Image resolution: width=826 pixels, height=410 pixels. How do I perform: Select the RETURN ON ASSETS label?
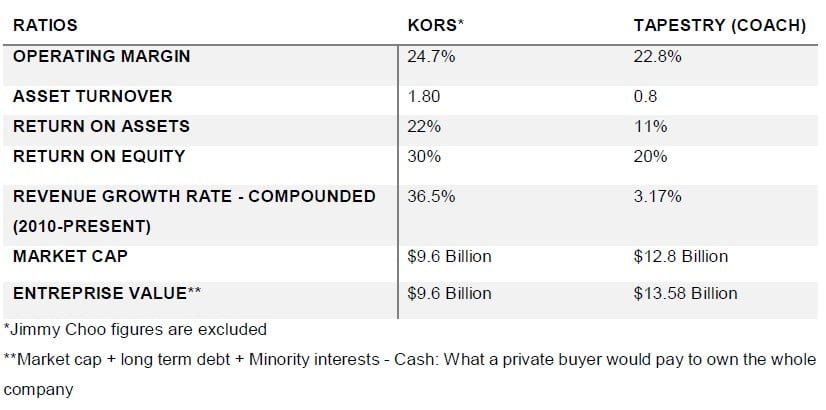101,127
